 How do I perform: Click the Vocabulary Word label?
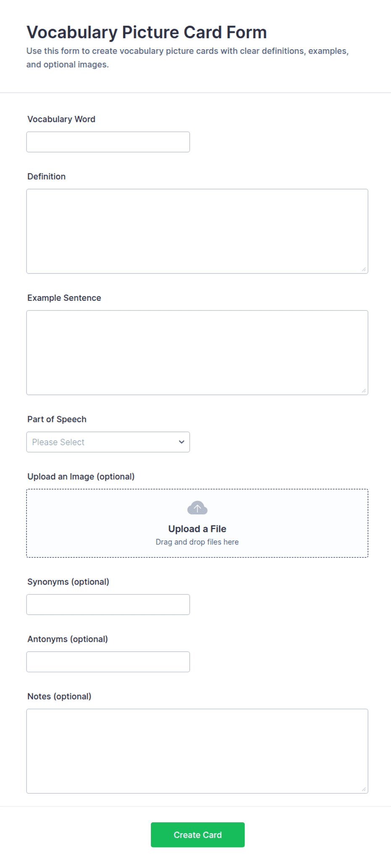(61, 119)
